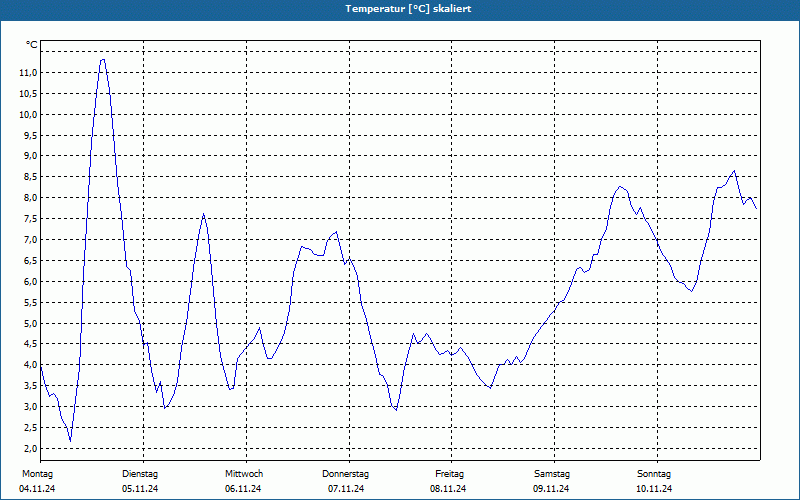Screen dimensions: 800x500
Task: Click the 9,0 y-axis value
Action: [x=30, y=156]
